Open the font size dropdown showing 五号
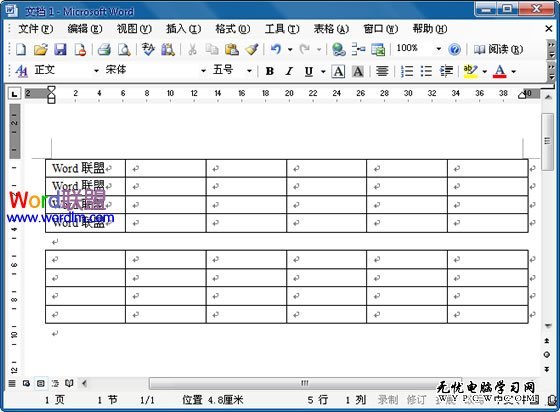The image size is (560, 412). 249,71
